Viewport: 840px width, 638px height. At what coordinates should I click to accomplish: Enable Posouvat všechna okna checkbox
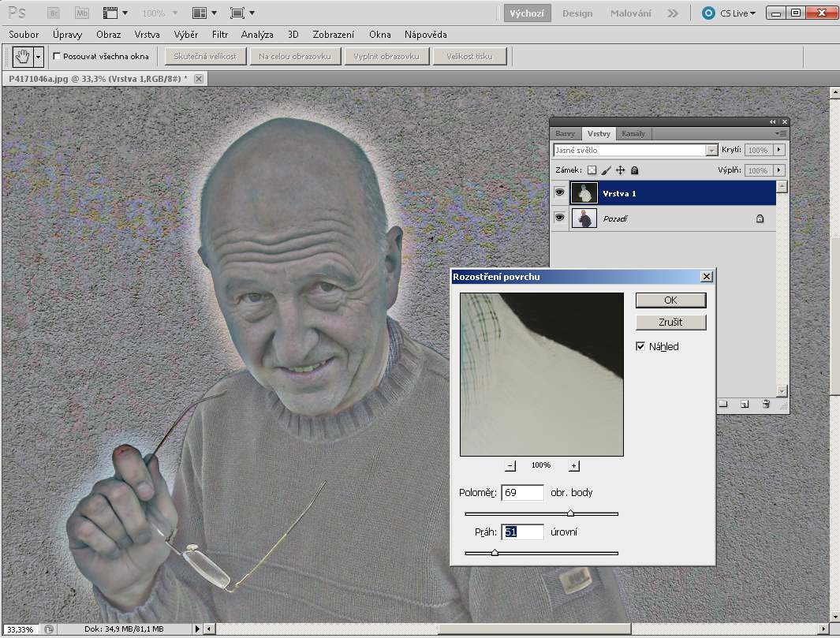tap(57, 57)
